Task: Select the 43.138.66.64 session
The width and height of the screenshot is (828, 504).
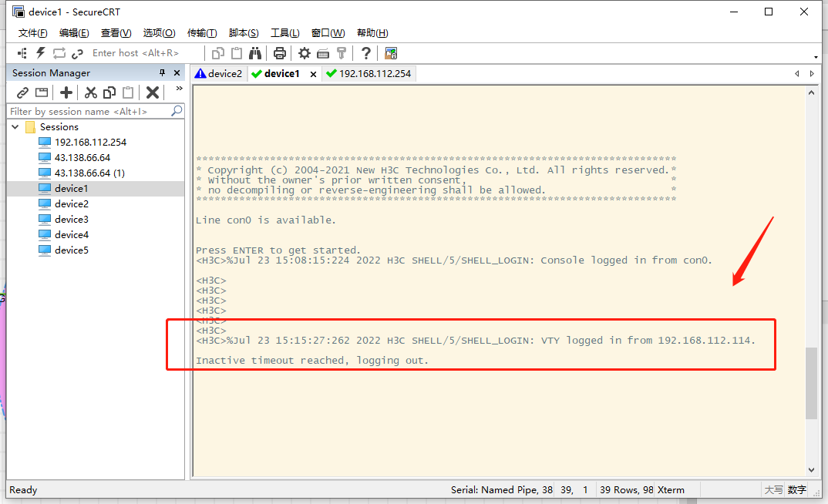Action: [82, 157]
